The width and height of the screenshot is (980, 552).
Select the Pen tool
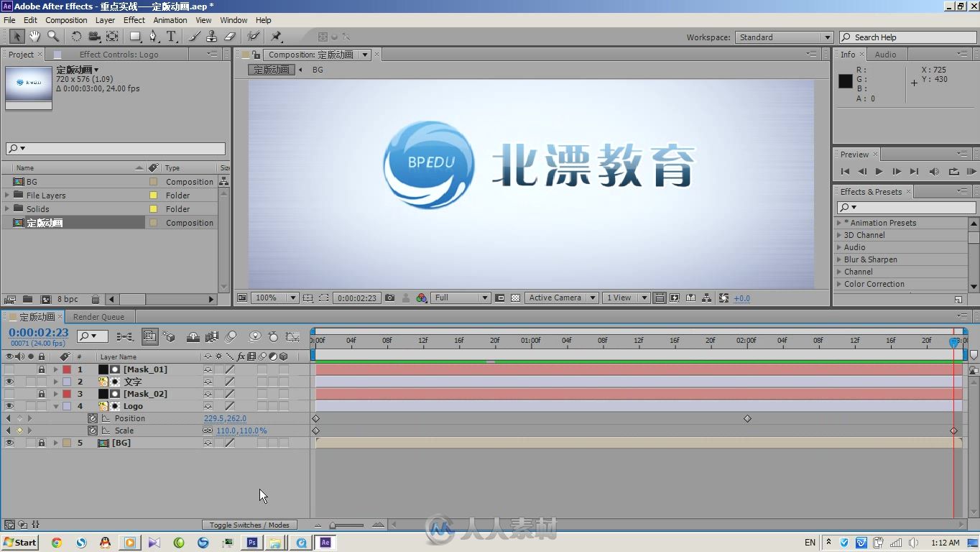click(x=153, y=37)
